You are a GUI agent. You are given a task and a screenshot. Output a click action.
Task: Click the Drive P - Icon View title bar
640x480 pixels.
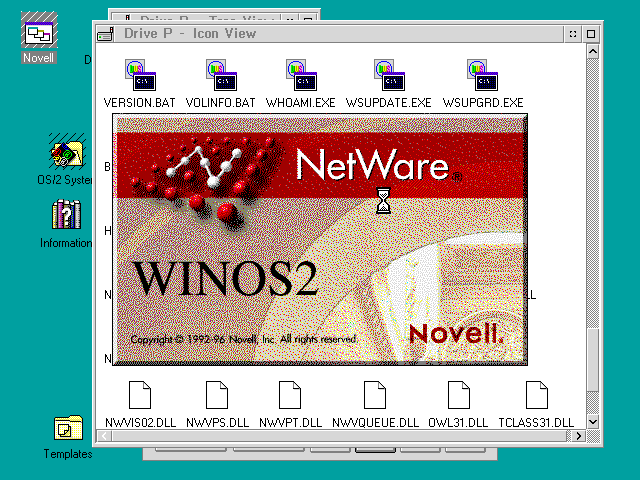point(339,34)
